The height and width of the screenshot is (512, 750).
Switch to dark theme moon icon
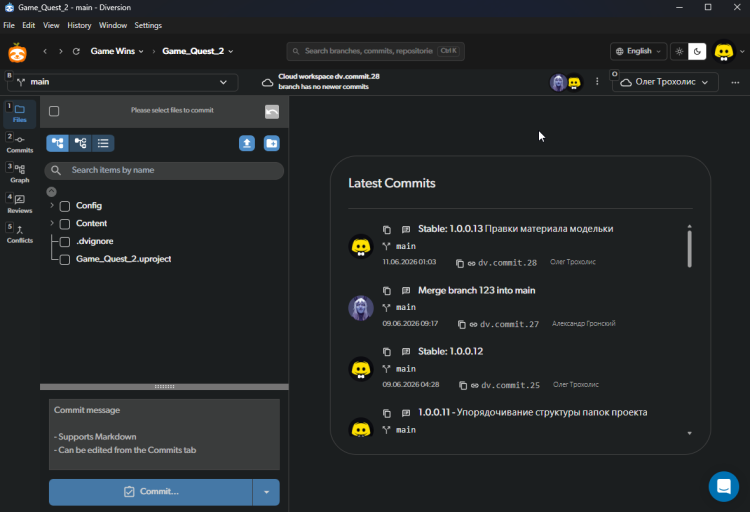tap(697, 51)
